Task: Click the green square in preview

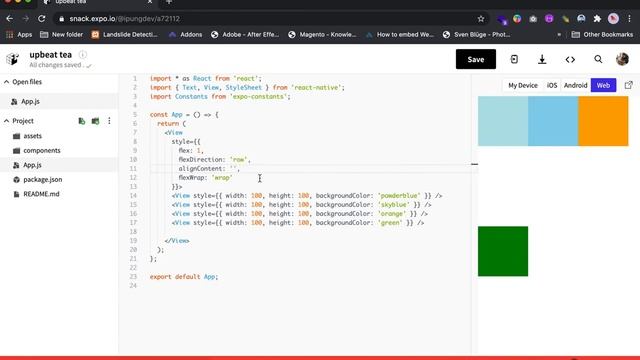Action: click(503, 251)
